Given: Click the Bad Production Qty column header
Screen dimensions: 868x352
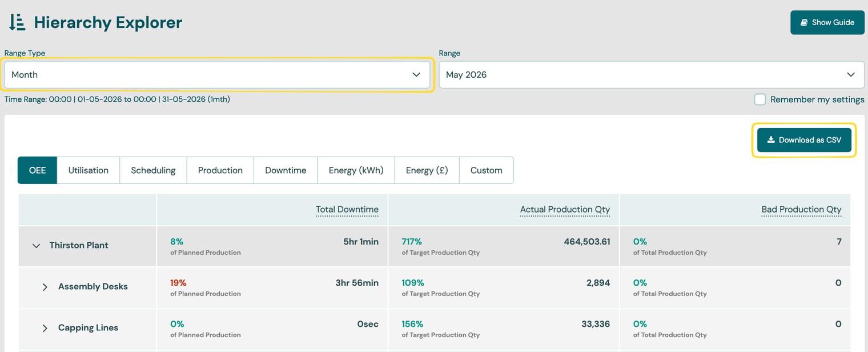Looking at the screenshot, I should click(x=801, y=209).
